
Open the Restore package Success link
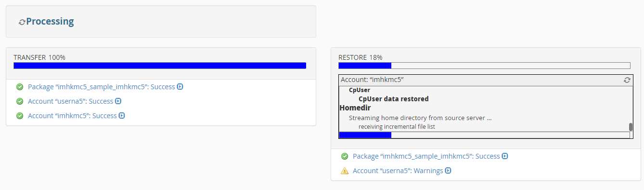tap(426, 156)
